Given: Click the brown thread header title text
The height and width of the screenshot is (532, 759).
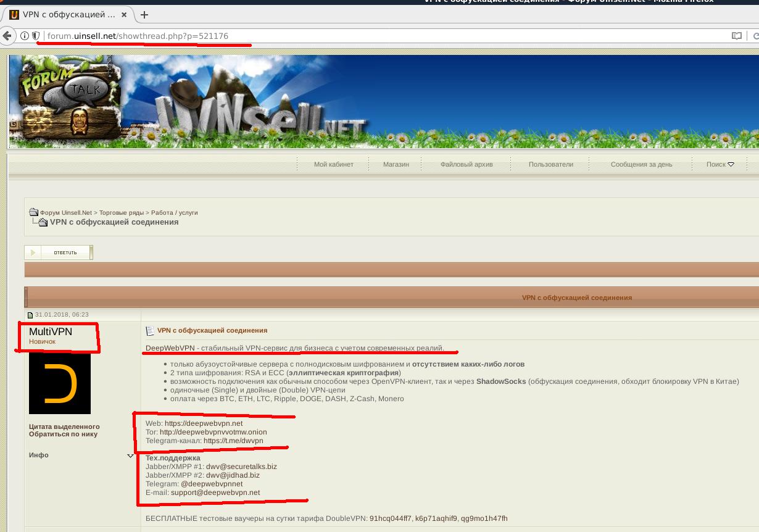Looking at the screenshot, I should click(577, 297).
